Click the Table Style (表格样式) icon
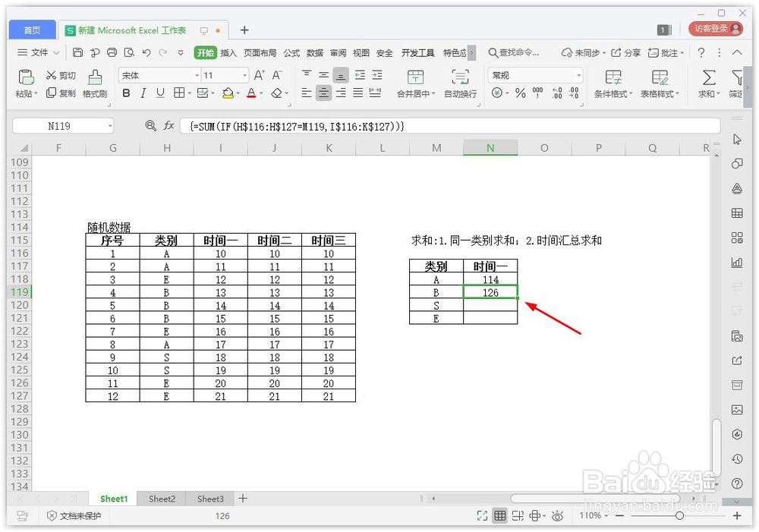 click(x=660, y=77)
